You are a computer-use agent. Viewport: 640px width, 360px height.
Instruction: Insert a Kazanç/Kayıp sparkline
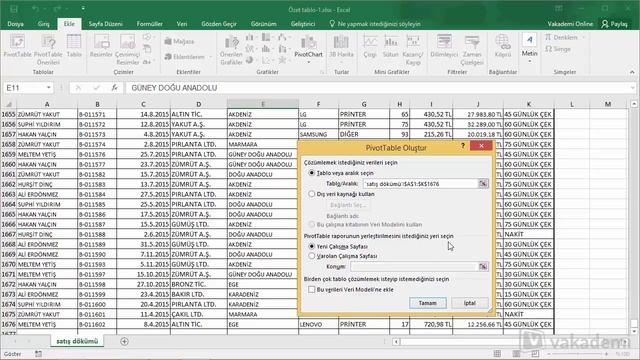[413, 50]
